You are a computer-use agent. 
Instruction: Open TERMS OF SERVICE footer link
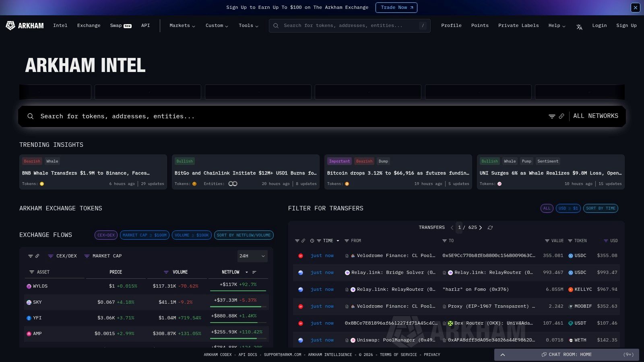398,355
